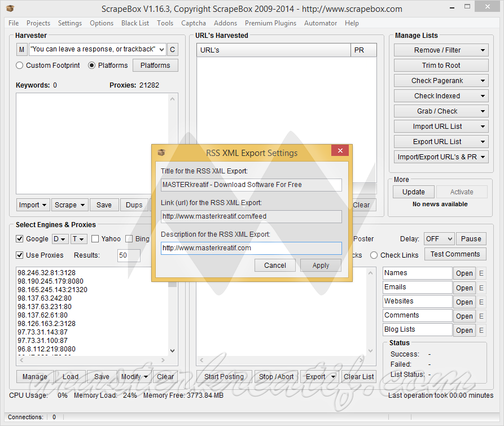
Task: Click the E button next to Comments
Action: point(481,316)
